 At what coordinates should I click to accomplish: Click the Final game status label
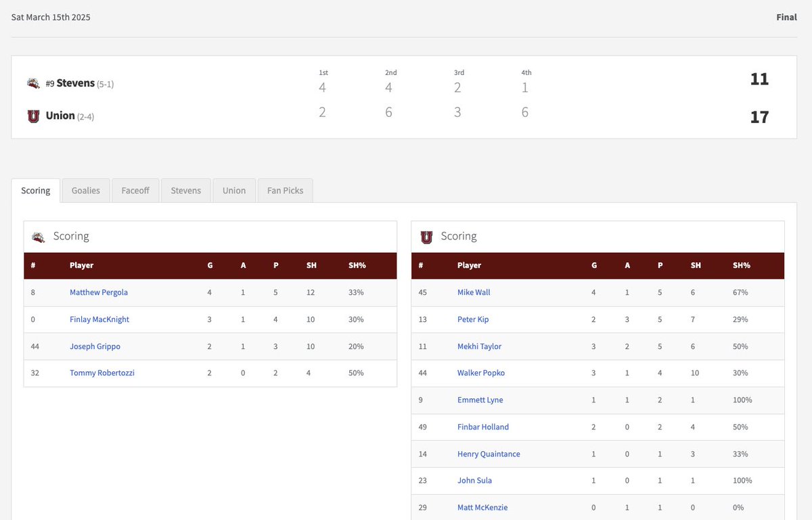click(787, 17)
